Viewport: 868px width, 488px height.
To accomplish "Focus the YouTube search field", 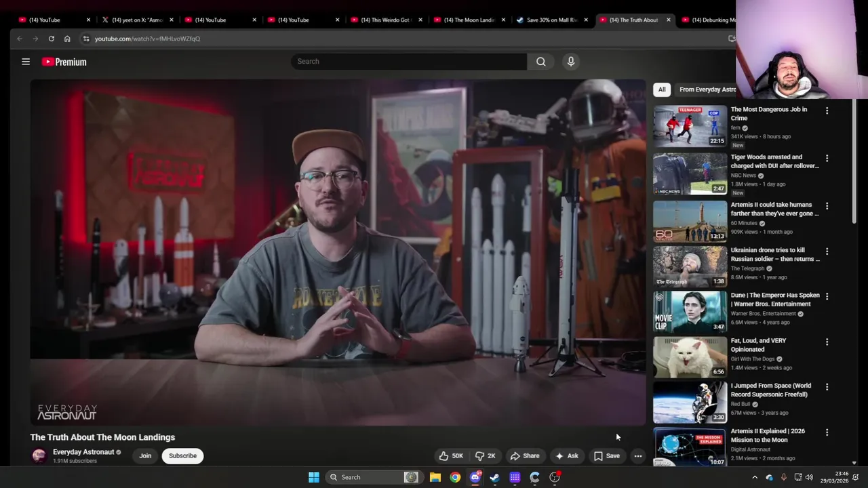I will click(x=409, y=62).
